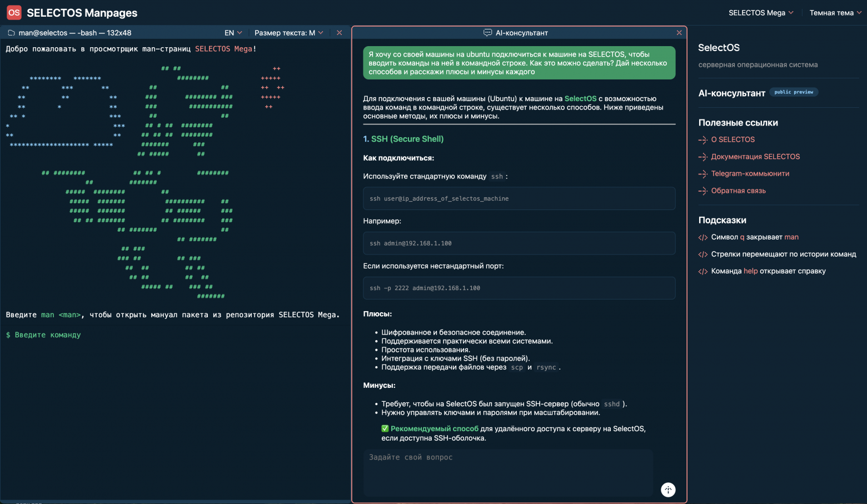Click the code icon beside Команда help hint
The width and height of the screenshot is (867, 504).
pyautogui.click(x=702, y=272)
